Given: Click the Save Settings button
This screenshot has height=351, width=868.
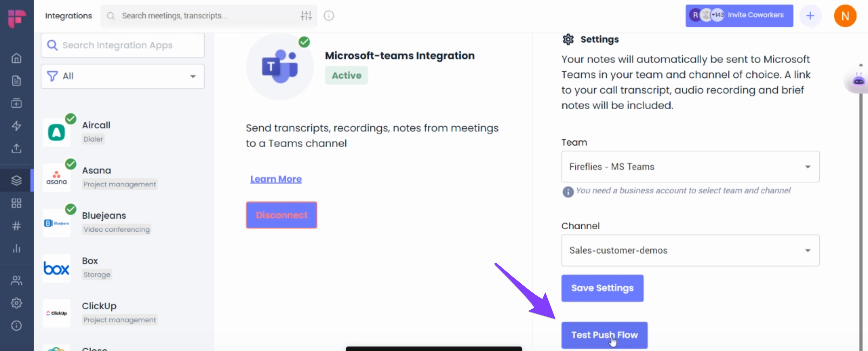Looking at the screenshot, I should tap(602, 288).
